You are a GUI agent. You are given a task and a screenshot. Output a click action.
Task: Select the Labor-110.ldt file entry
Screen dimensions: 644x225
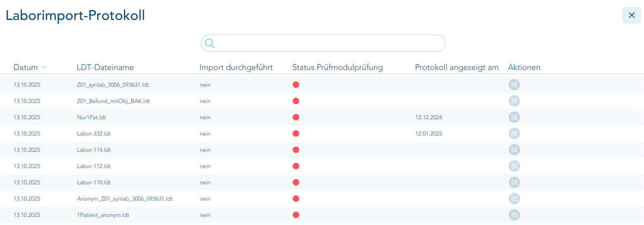(94, 182)
